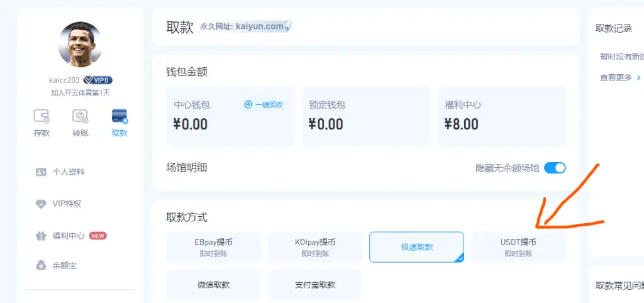The image size is (644, 303).
Task: Click the deposit (存款) wallet icon
Action: coord(42,116)
